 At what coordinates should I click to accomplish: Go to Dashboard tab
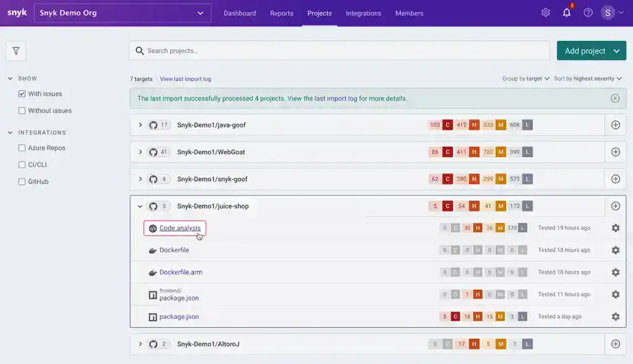click(240, 14)
